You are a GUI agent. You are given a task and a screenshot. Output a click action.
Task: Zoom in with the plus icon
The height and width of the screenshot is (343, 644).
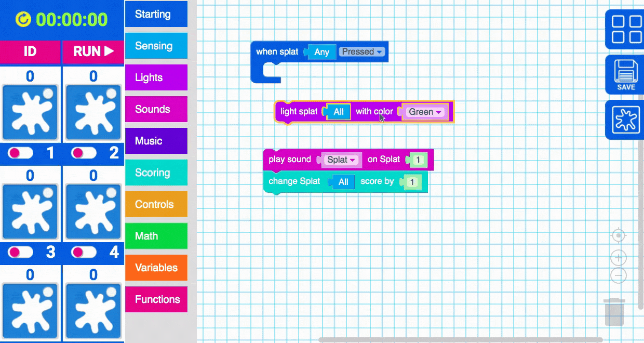point(618,258)
